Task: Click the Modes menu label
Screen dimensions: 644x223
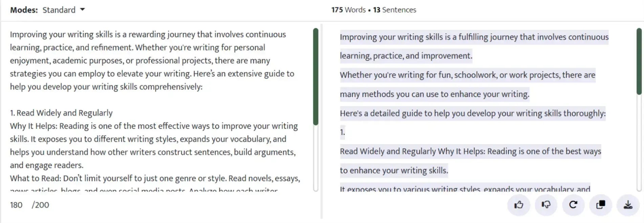Action: pos(23,10)
